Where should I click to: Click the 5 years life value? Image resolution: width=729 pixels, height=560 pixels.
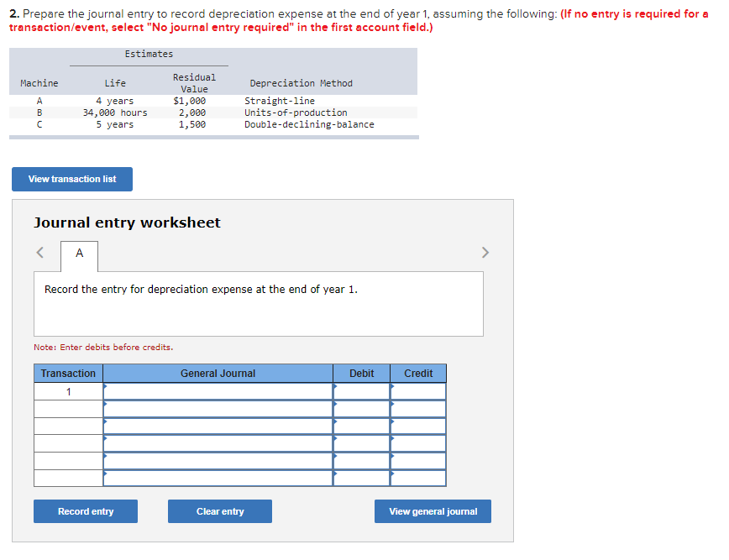[x=115, y=124]
